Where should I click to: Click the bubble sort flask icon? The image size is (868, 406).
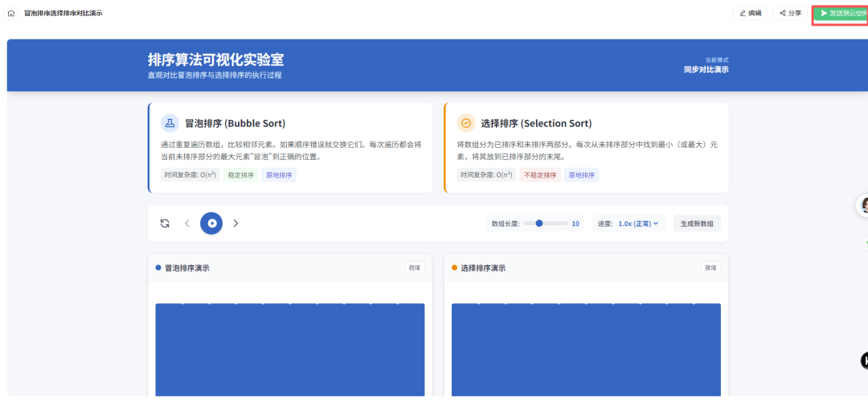click(170, 123)
